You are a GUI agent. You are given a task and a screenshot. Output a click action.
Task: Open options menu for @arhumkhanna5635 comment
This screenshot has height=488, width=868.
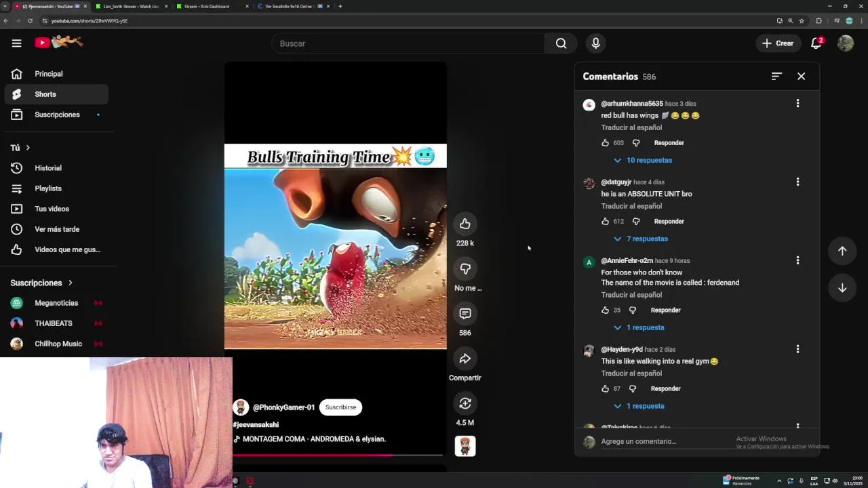point(797,103)
